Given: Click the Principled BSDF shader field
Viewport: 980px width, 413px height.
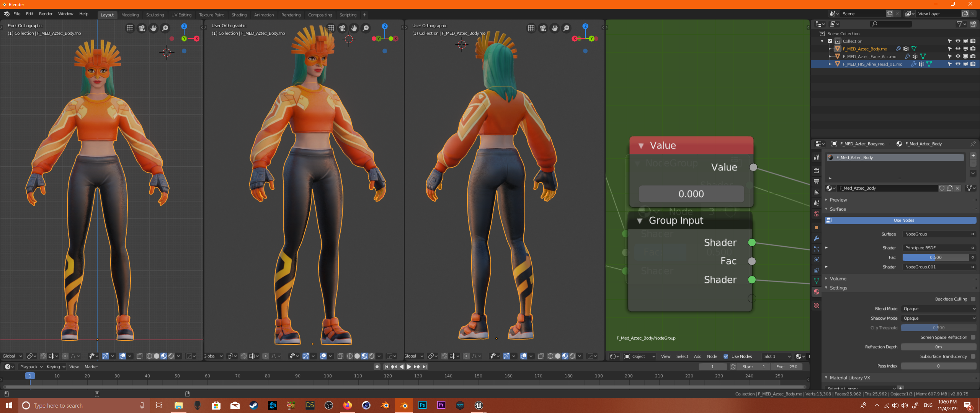Looking at the screenshot, I should [x=939, y=248].
